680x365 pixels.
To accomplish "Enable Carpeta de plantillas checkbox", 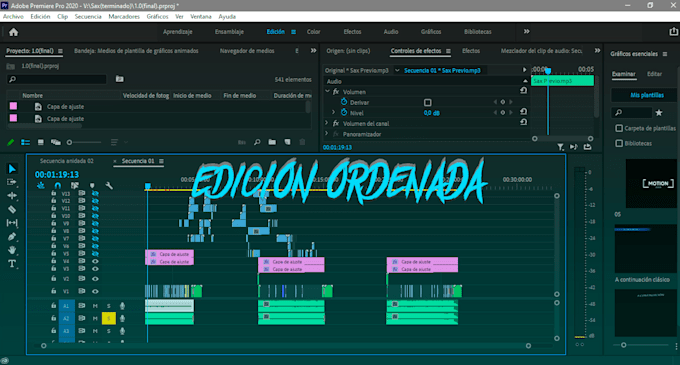I will click(619, 128).
